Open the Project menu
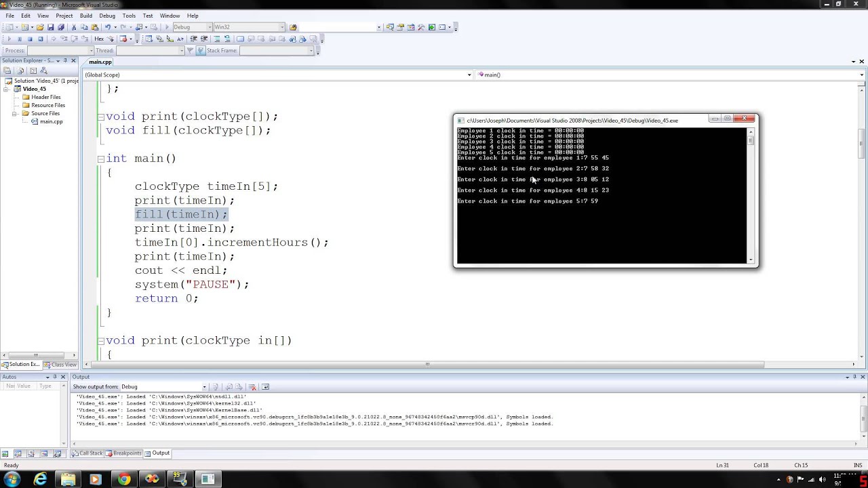 64,16
